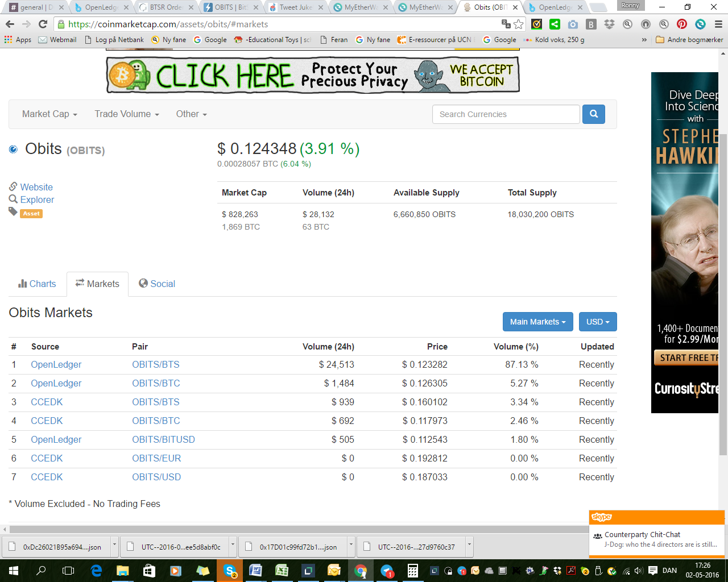Click the 87.13 % volume share cell
The width and height of the screenshot is (728, 582).
click(522, 364)
